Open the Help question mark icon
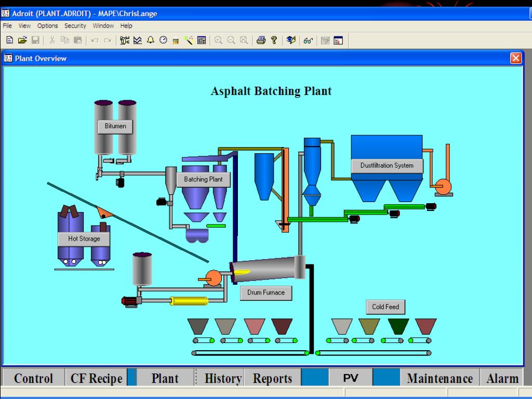Viewport: 532px width, 399px height. pyautogui.click(x=274, y=40)
